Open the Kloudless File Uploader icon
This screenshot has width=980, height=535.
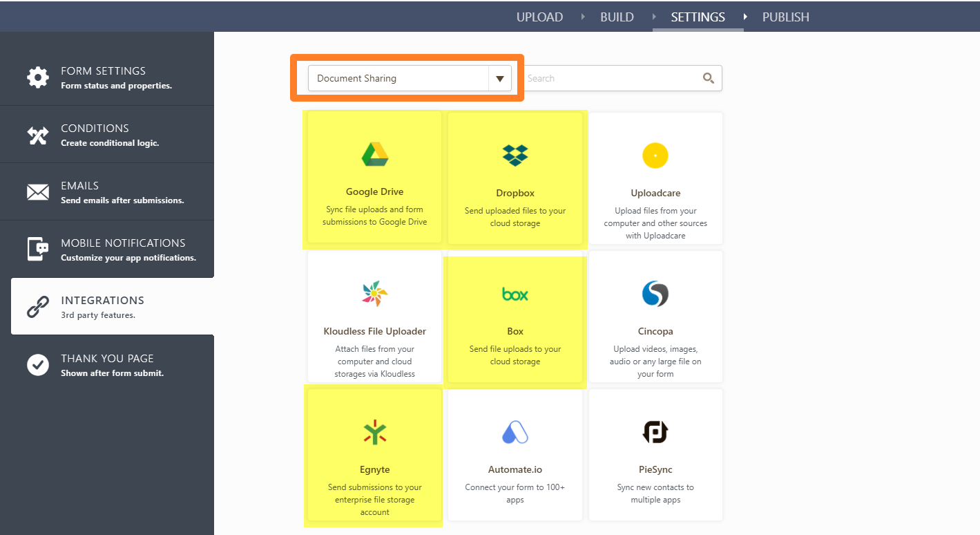click(x=374, y=294)
